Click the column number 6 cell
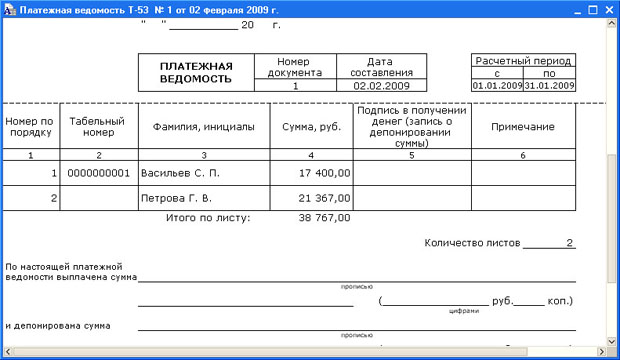 click(x=523, y=155)
